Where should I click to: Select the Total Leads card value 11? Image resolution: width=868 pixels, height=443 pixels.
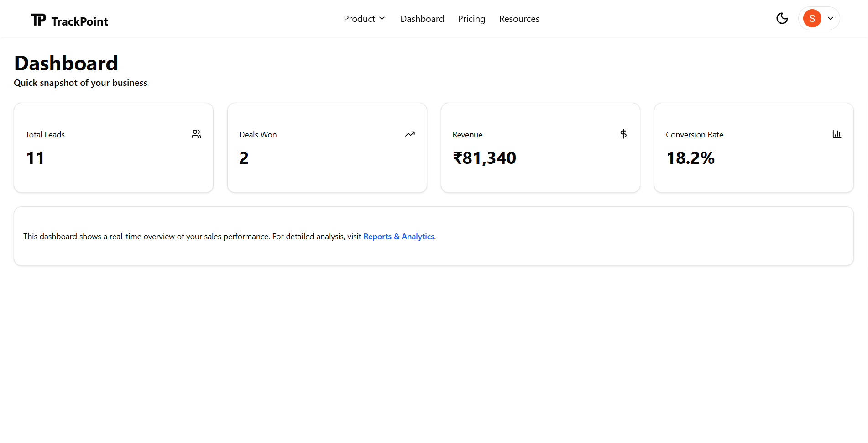pyautogui.click(x=35, y=158)
